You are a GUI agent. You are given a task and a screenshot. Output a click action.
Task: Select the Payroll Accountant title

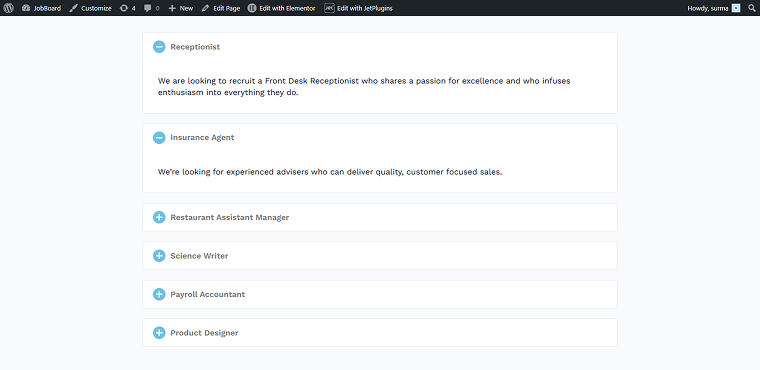point(207,294)
